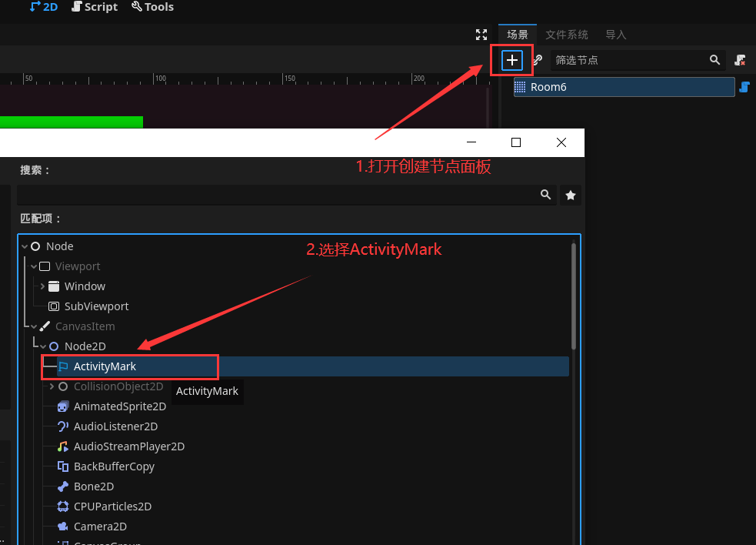The image size is (756, 545).
Task: Select the SubViewport class entry
Action: 96,306
